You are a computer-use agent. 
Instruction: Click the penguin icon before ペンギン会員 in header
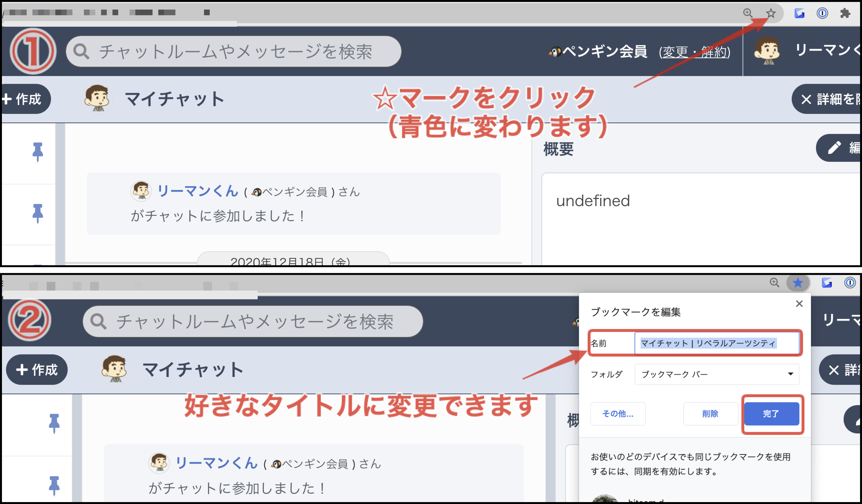click(x=555, y=52)
